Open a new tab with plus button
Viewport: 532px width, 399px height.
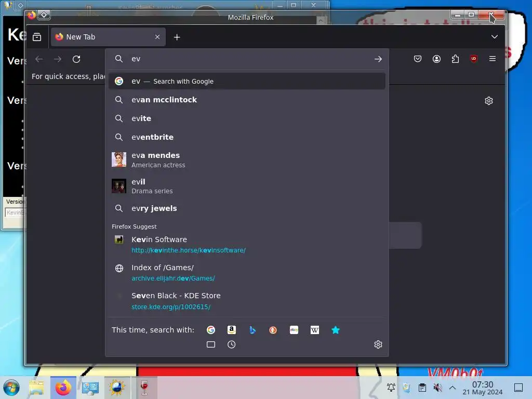[x=177, y=37]
